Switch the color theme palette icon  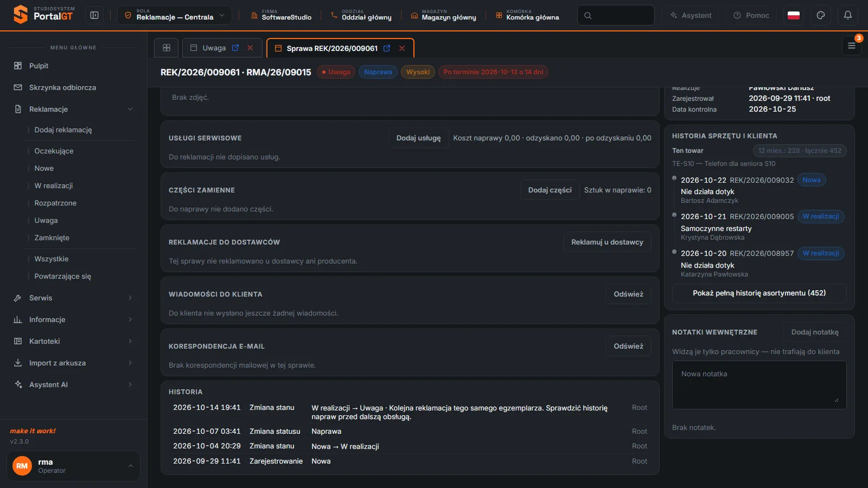(821, 15)
